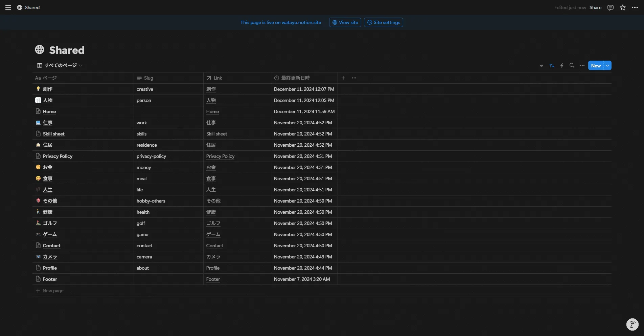This screenshot has width=644, height=336.
Task: Open the help assistant button at bottom right
Action: [632, 324]
